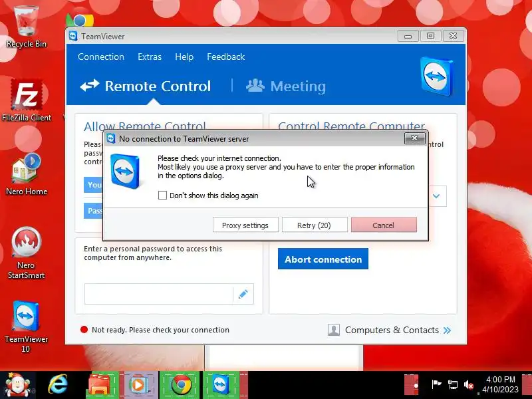This screenshot has width=532, height=399.
Task: Click the clock showing 4:00 PM
Action: click(x=501, y=379)
